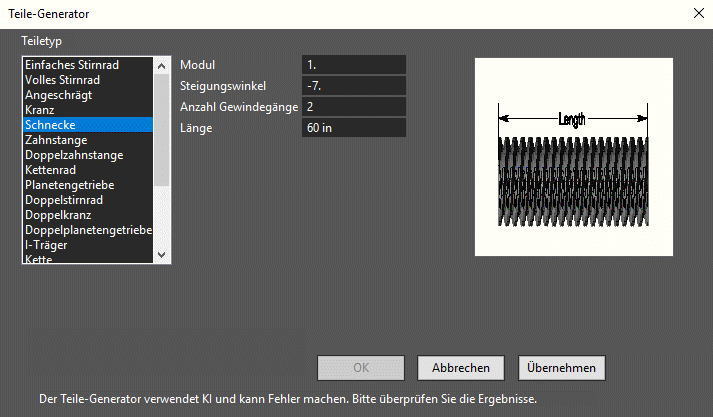The width and height of the screenshot is (713, 417).
Task: Click the list scrollbar up arrow
Action: (x=161, y=66)
